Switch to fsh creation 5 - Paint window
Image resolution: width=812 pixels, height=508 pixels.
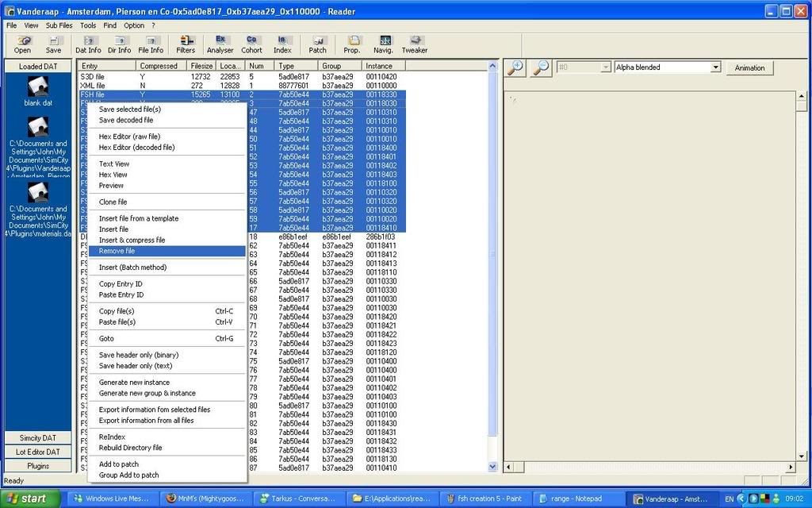click(x=485, y=498)
